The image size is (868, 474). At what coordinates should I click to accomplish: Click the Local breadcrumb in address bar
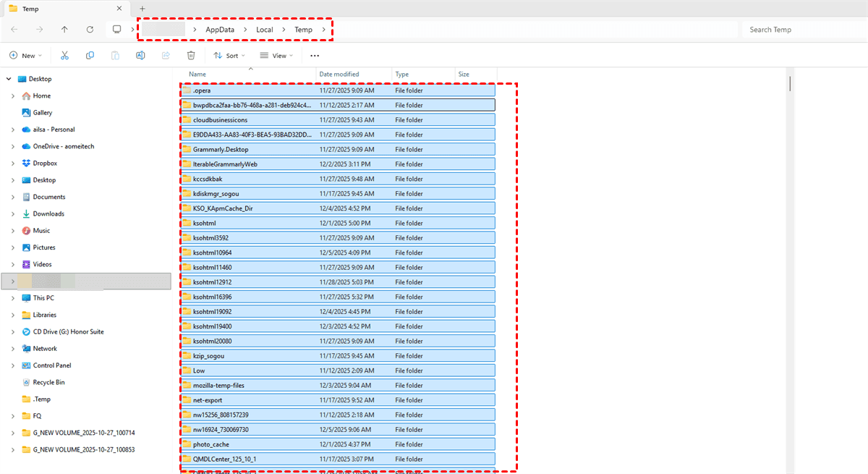pos(264,30)
